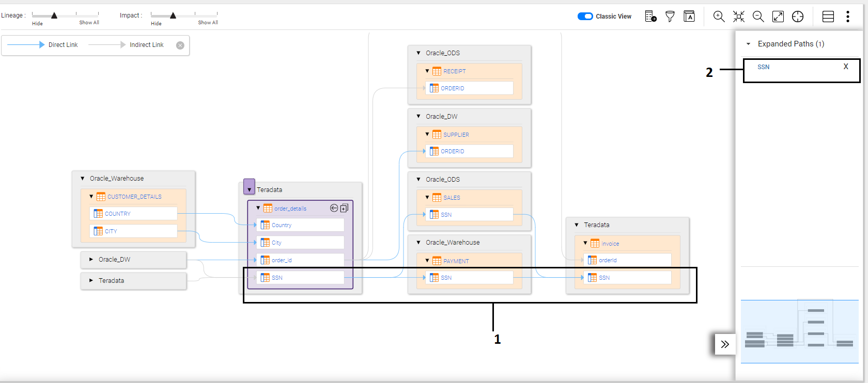Open the order_details table link
The image size is (868, 383).
tap(290, 209)
